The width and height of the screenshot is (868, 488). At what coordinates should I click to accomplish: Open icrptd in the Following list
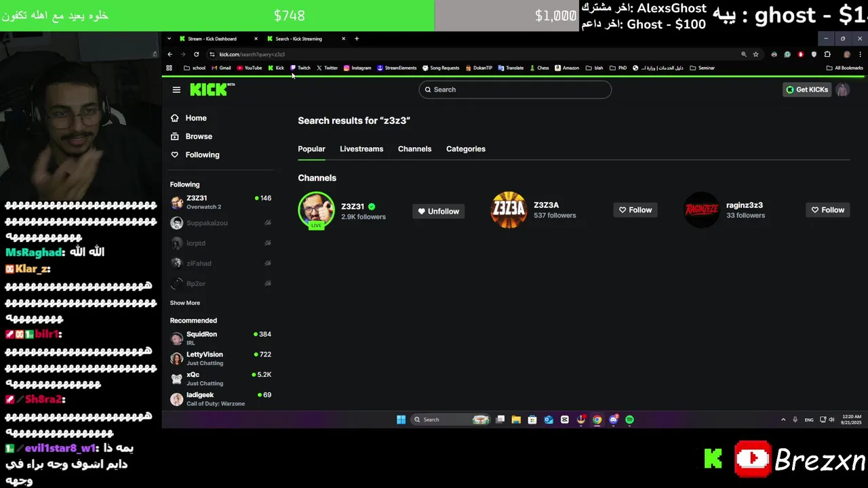[x=220, y=243]
